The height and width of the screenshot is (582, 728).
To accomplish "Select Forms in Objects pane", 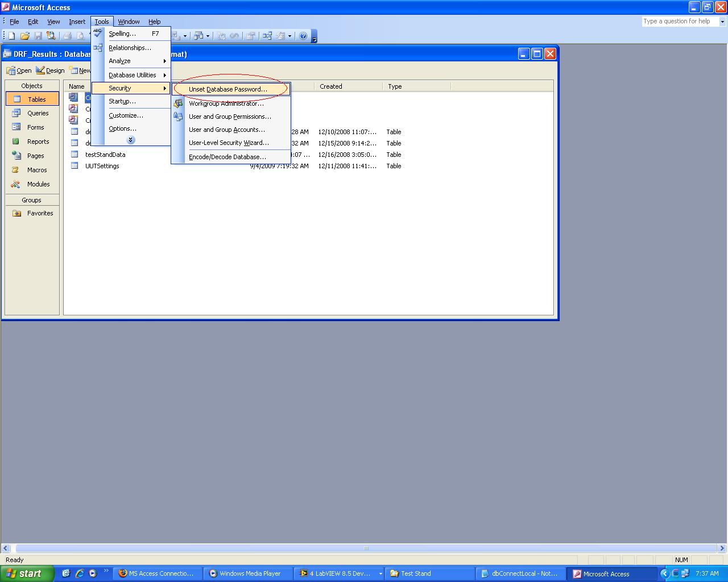I will (32, 127).
